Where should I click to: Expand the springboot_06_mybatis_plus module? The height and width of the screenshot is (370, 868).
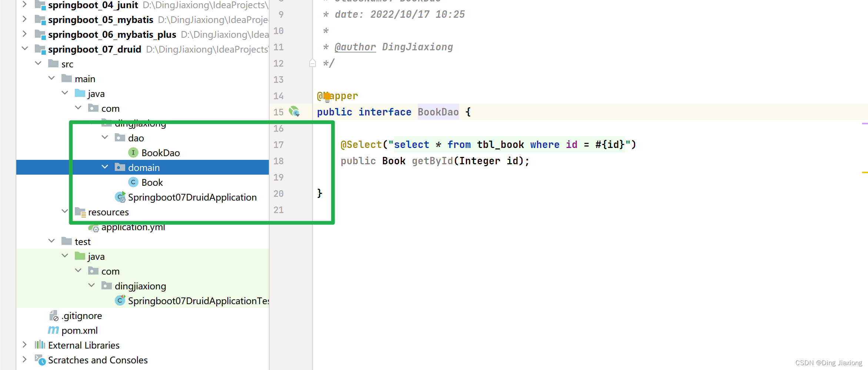coord(24,34)
